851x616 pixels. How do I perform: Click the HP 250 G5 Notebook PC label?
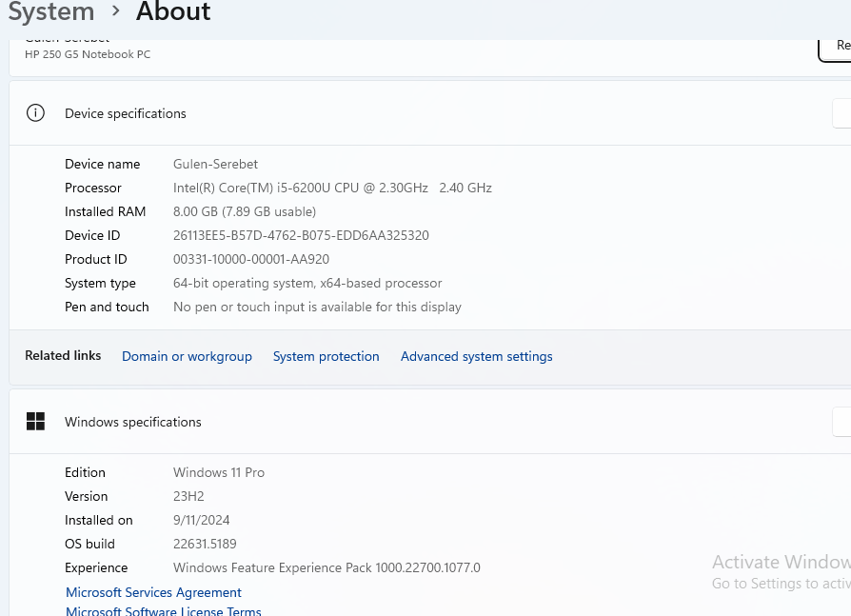pos(88,54)
